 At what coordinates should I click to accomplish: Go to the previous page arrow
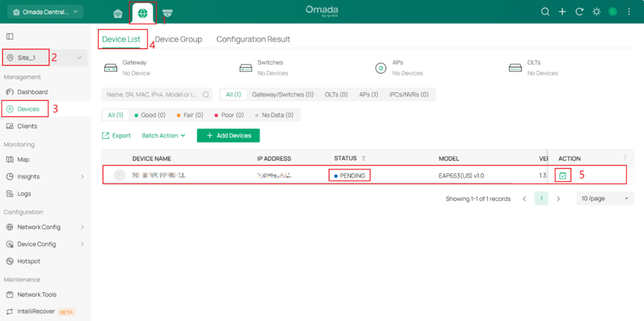(524, 198)
